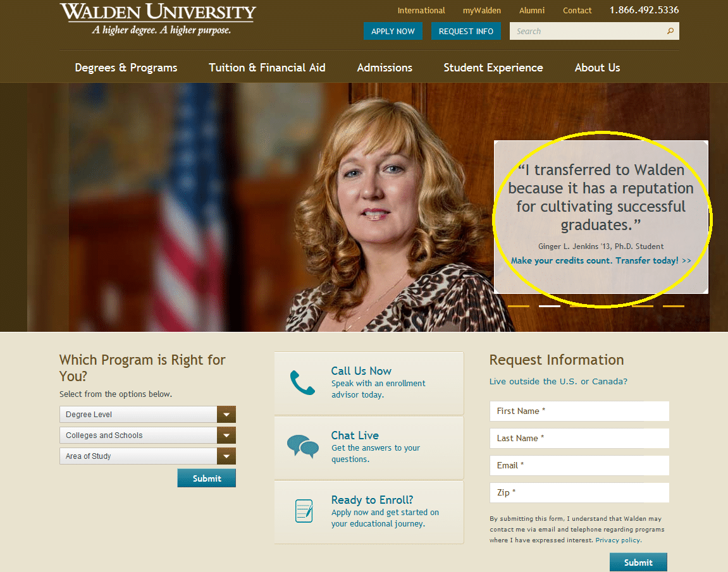Click 'Ginger L. Jenkins '13, Ph.D. Student' text

(601, 246)
